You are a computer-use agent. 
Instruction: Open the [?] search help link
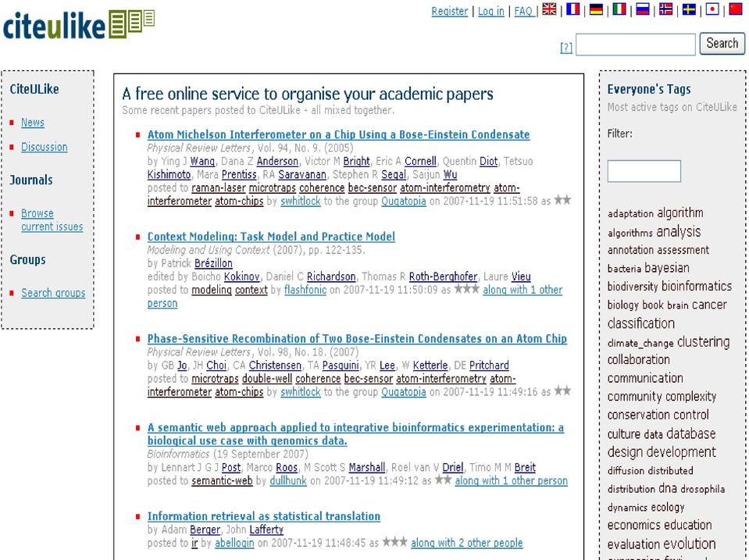coord(566,48)
